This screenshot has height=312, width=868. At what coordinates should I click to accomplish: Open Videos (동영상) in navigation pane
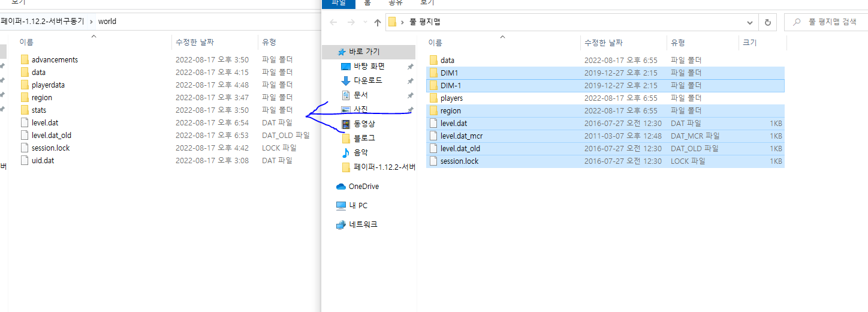366,124
